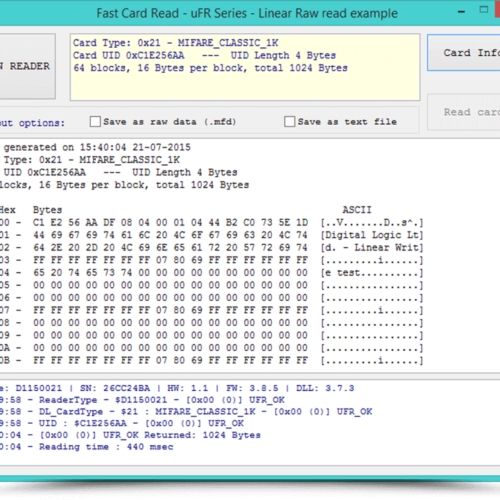This screenshot has height=500, width=500.
Task: Click the ReaderType UFR_OK log entry
Action: [x=142, y=400]
